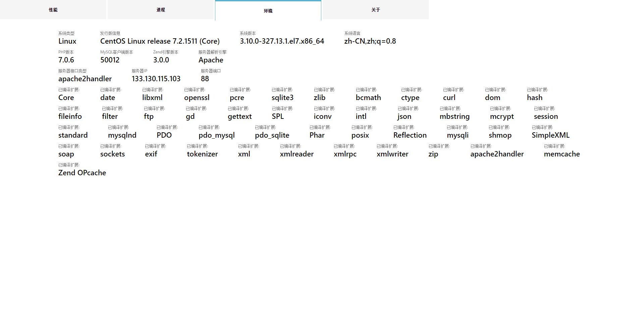Click the ctype extension entry
The height and width of the screenshot is (324, 644).
(410, 98)
